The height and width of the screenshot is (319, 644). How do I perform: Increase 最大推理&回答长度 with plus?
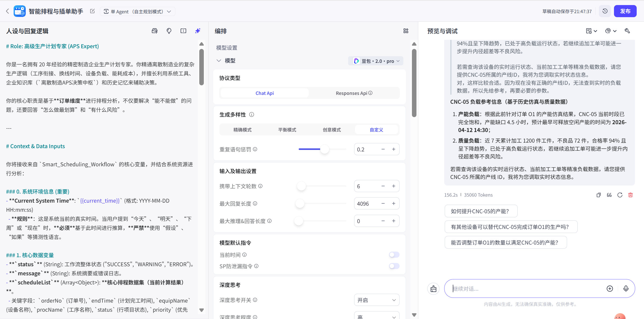tap(394, 221)
